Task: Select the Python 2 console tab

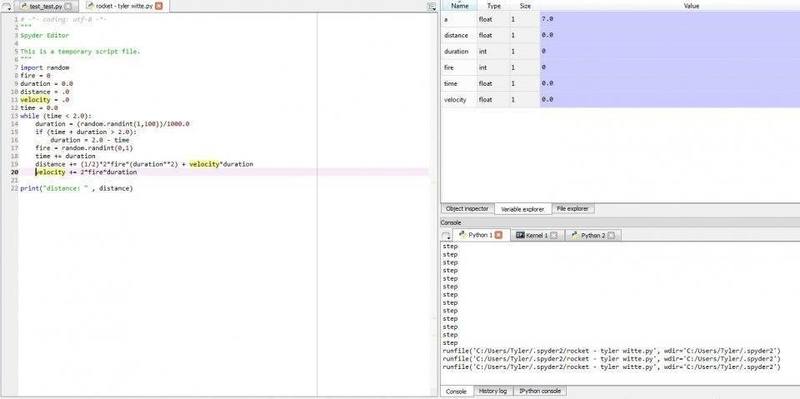Action: point(593,235)
